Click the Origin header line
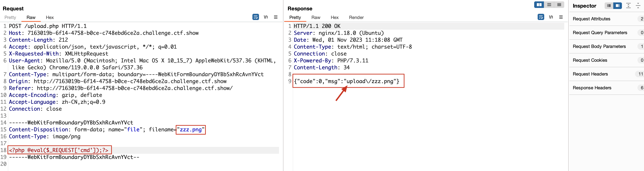 [118, 81]
